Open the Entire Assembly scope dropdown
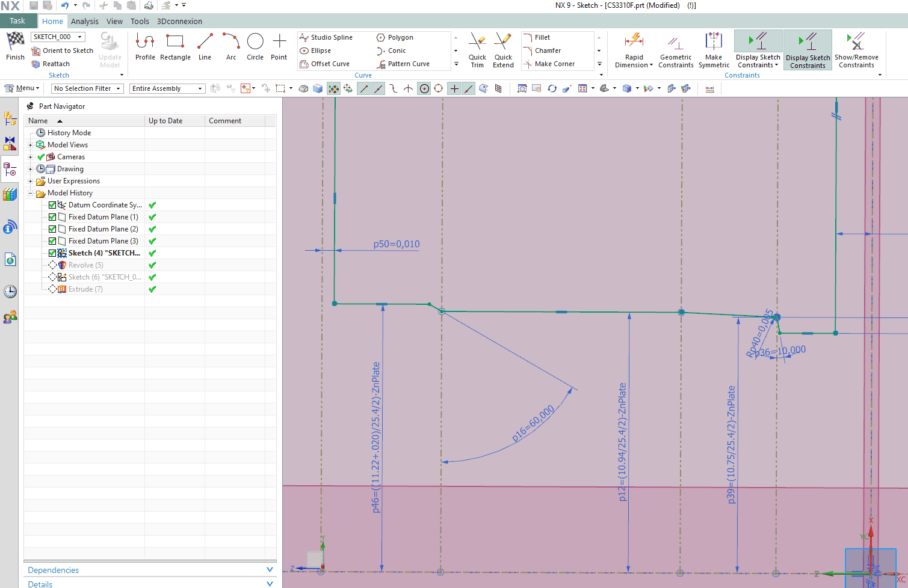 [x=167, y=88]
